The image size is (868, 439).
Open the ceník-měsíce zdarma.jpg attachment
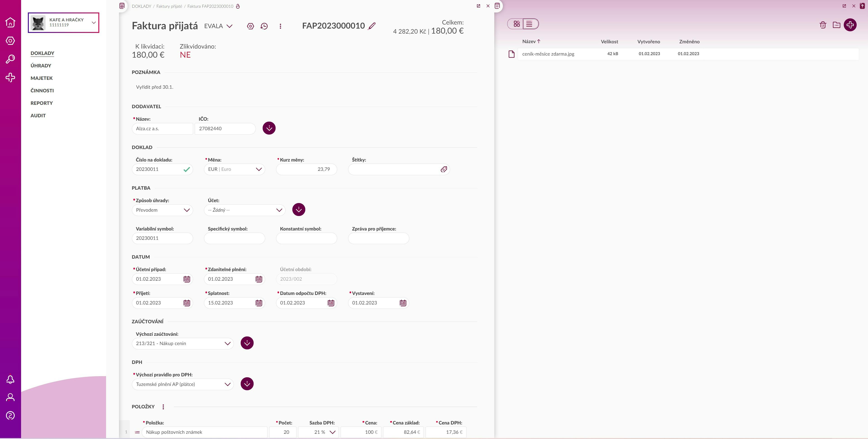click(x=548, y=54)
